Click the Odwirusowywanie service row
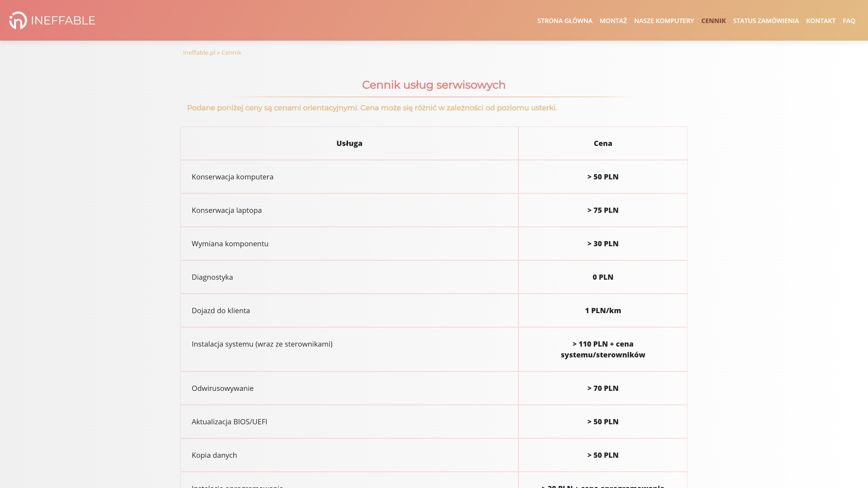The width and height of the screenshot is (868, 488). click(223, 388)
